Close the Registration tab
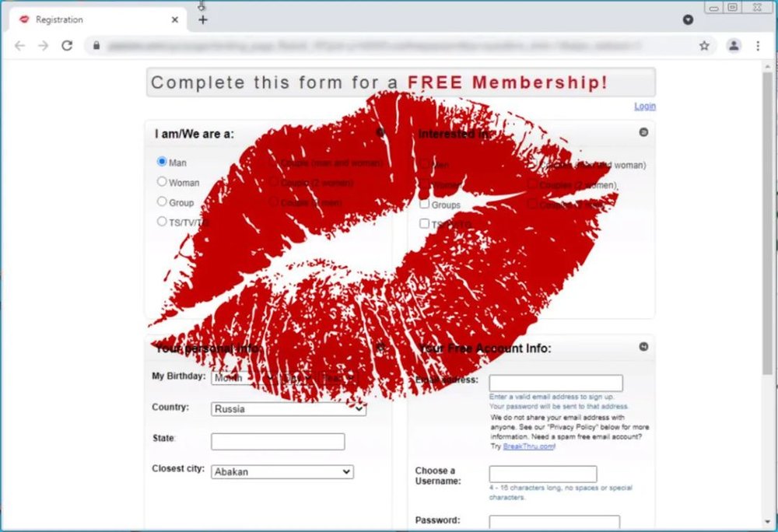The width and height of the screenshot is (778, 532). 174,19
